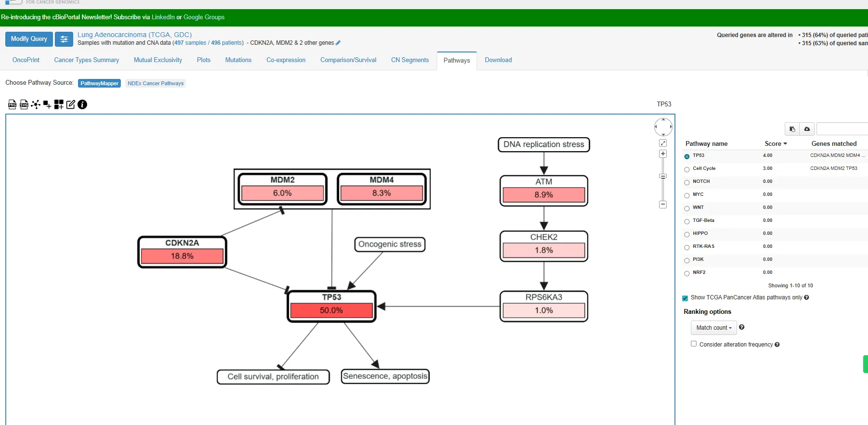This screenshot has height=425, width=868.
Task: Click the network layout icon
Action: click(36, 104)
